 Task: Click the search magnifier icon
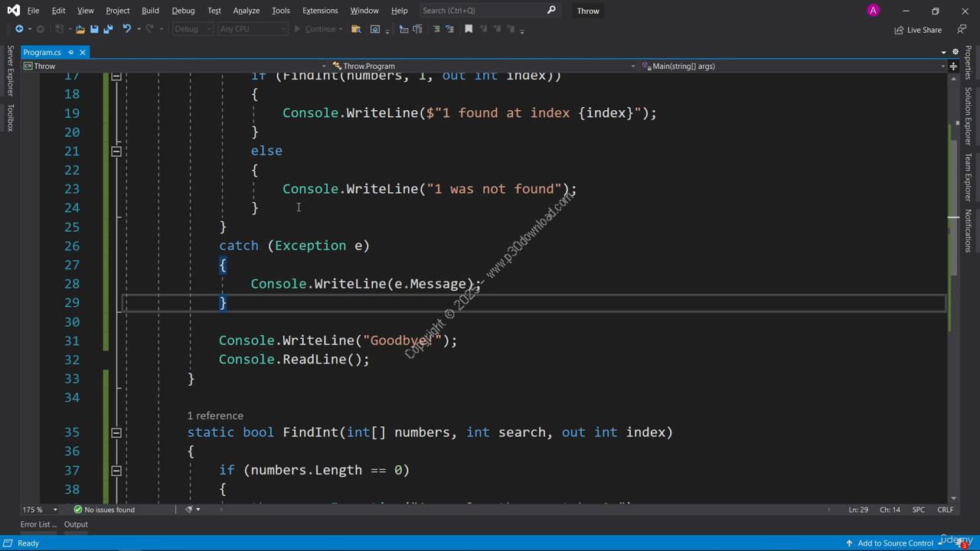coord(551,10)
